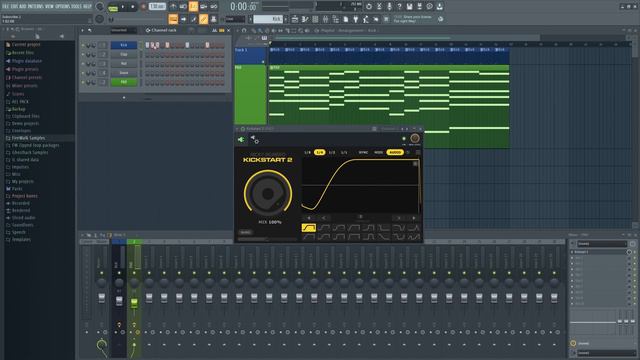Click the file icon in the browser header
Viewport: 640px width, 360px height.
point(37,36)
